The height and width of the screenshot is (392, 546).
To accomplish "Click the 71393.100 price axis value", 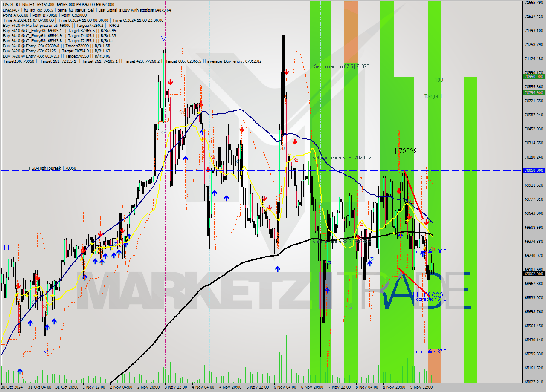I will [x=534, y=31].
